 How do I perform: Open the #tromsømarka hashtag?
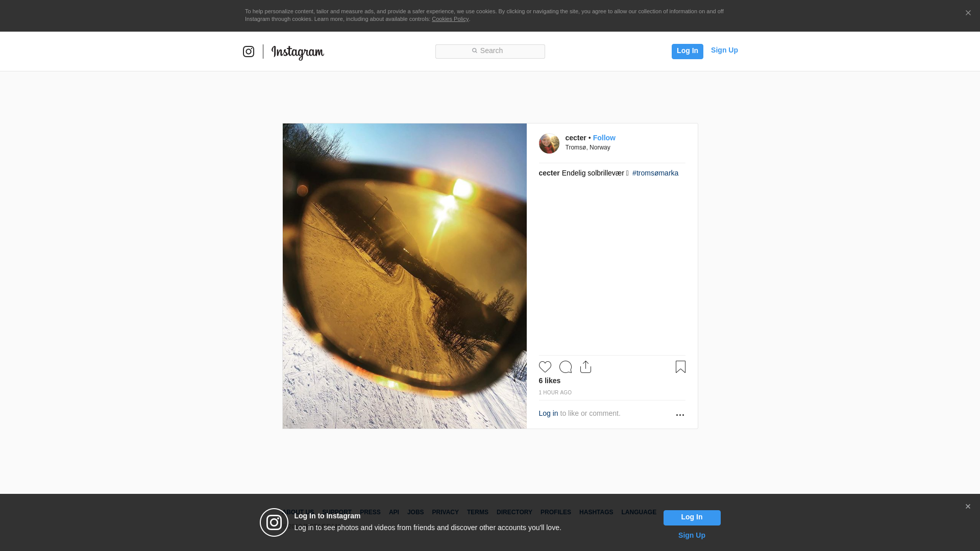[655, 173]
